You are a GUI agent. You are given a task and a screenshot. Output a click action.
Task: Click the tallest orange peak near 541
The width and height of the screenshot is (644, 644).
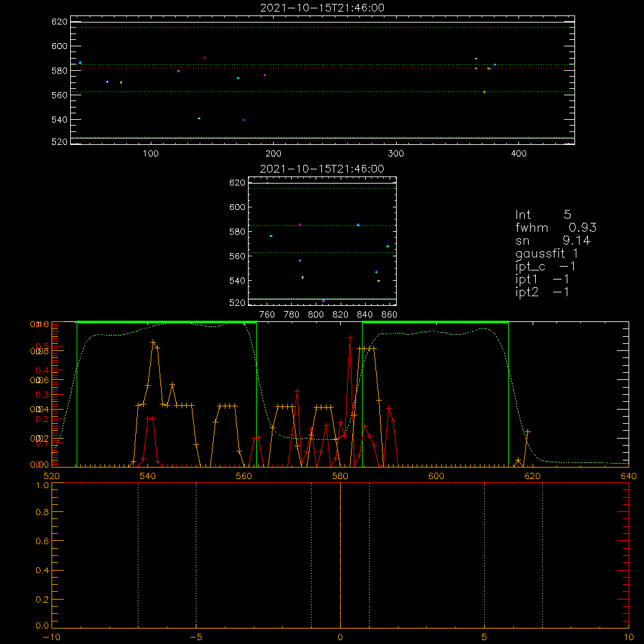click(x=153, y=342)
